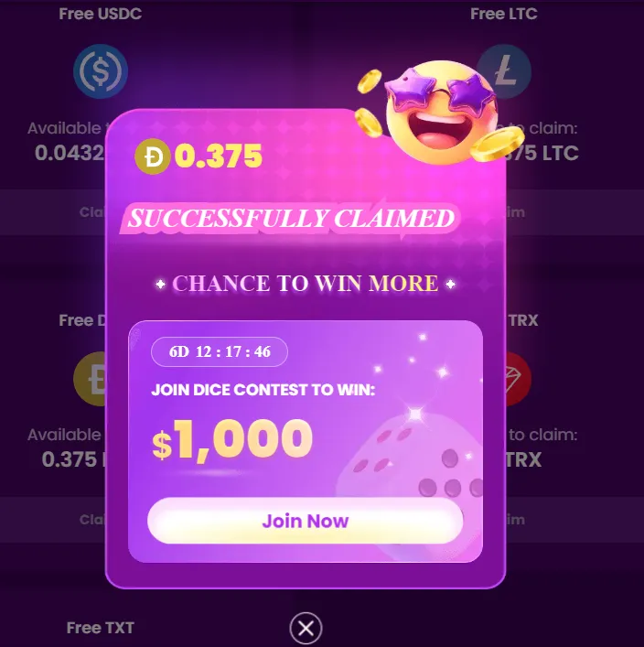Click the 6D 12:17:46 countdown timer
This screenshot has width=644, height=647.
tap(220, 352)
